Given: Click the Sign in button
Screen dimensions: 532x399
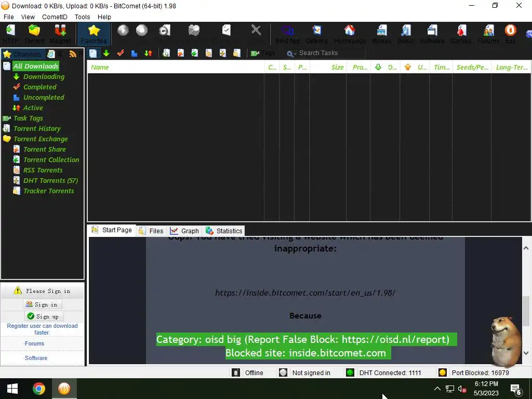Looking at the screenshot, I should (43, 304).
